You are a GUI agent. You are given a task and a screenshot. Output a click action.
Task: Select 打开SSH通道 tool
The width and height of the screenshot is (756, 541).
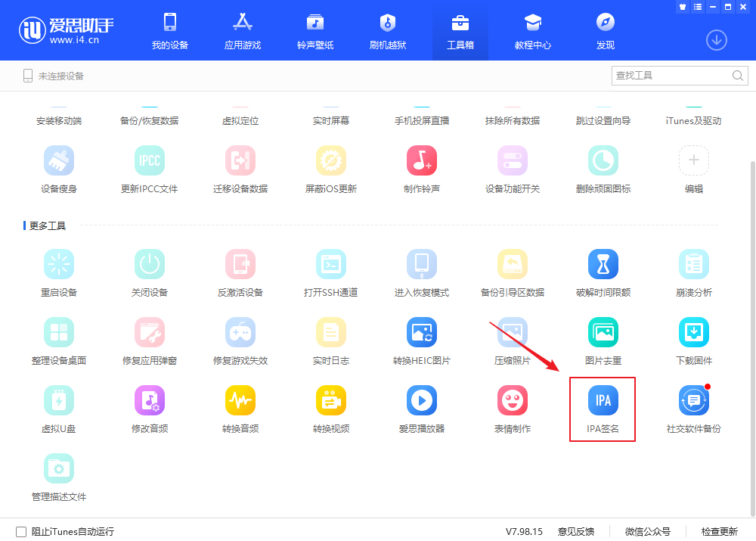pos(330,264)
